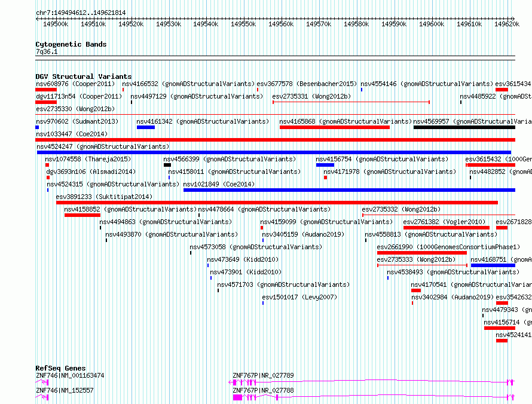Click esv1501017 (Levy2007) label
The image size is (532, 404).
[x=299, y=297]
